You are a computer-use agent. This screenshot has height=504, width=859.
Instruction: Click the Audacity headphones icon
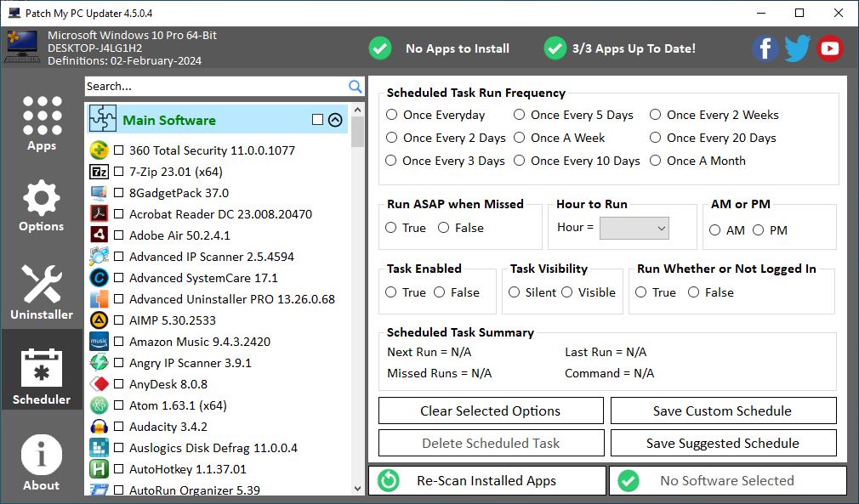point(99,427)
